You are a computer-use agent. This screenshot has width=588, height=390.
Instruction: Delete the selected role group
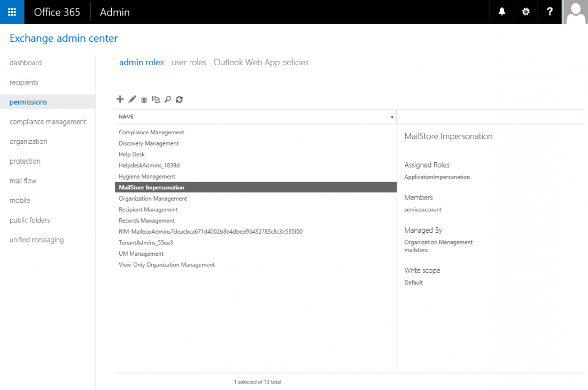click(x=144, y=99)
